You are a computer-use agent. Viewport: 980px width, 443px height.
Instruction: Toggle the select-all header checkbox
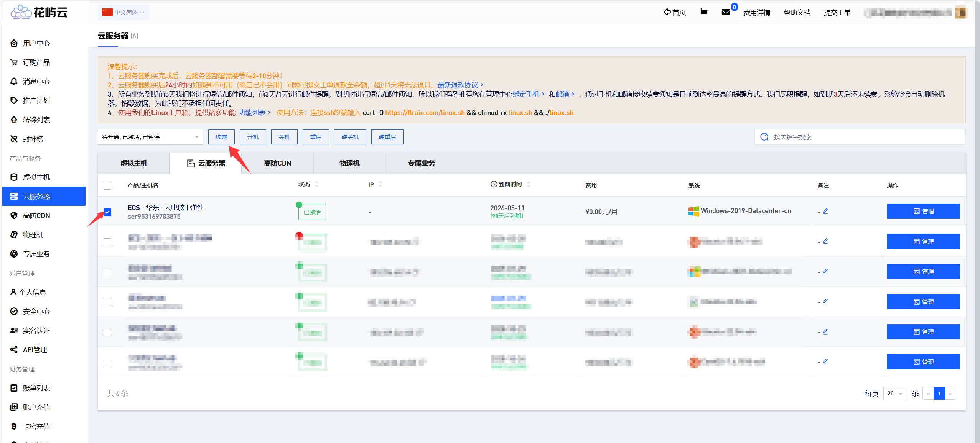[x=107, y=185]
